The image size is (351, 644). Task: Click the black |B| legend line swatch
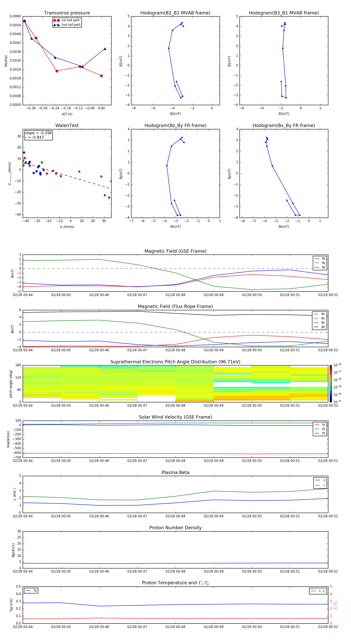pyautogui.click(x=316, y=327)
